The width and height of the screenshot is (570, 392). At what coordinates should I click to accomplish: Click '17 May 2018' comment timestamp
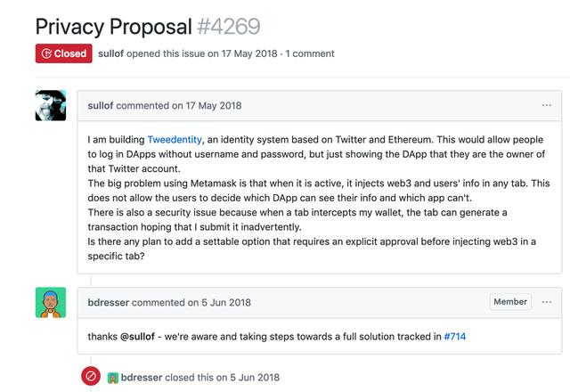click(214, 106)
